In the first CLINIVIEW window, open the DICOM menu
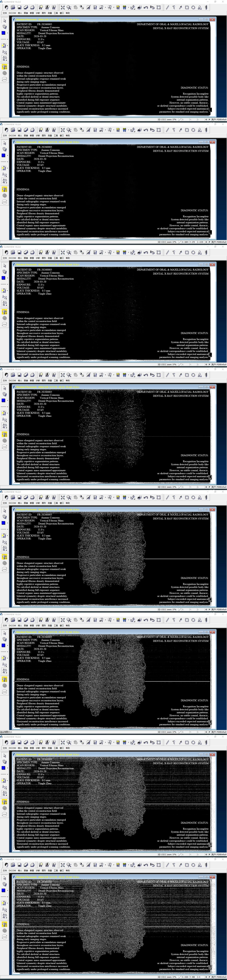Screen dimensions: 227x980 12,13
